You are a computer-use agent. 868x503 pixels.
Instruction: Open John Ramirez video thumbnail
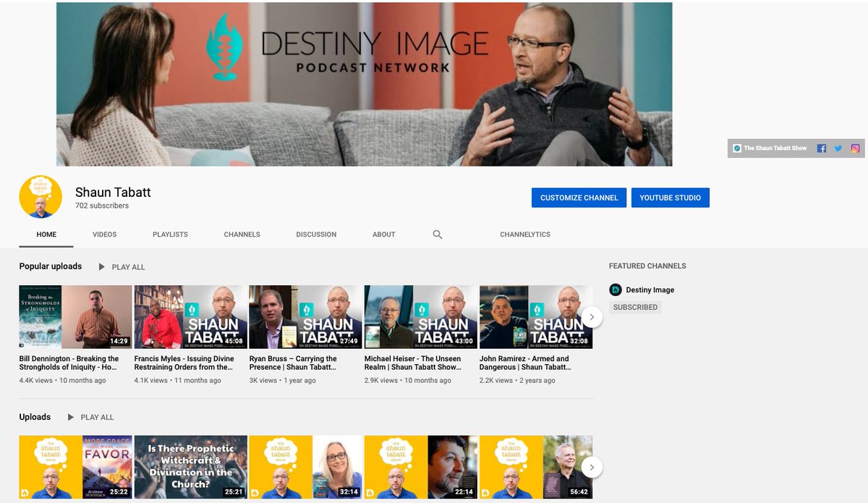535,317
